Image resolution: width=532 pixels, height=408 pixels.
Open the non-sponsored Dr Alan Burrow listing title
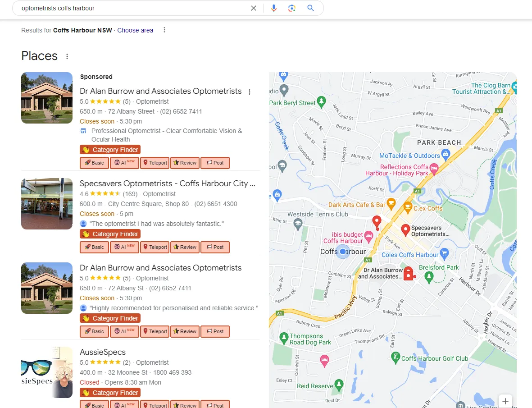160,268
